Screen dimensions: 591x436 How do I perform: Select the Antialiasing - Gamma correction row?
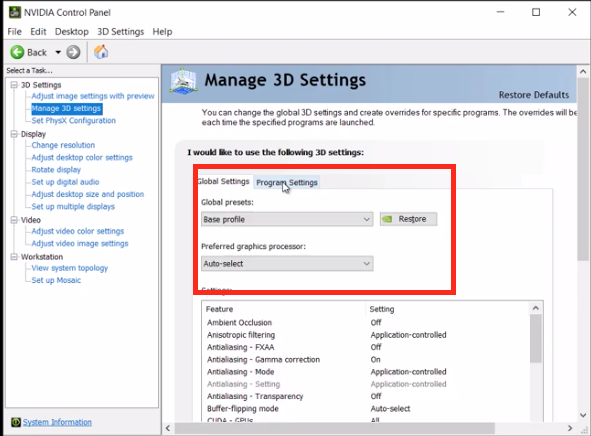point(366,360)
